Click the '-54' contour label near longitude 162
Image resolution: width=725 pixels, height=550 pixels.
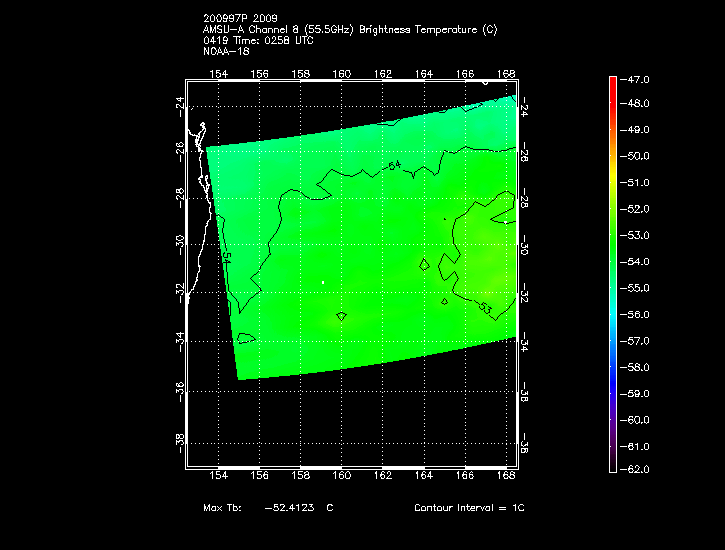pyautogui.click(x=393, y=165)
